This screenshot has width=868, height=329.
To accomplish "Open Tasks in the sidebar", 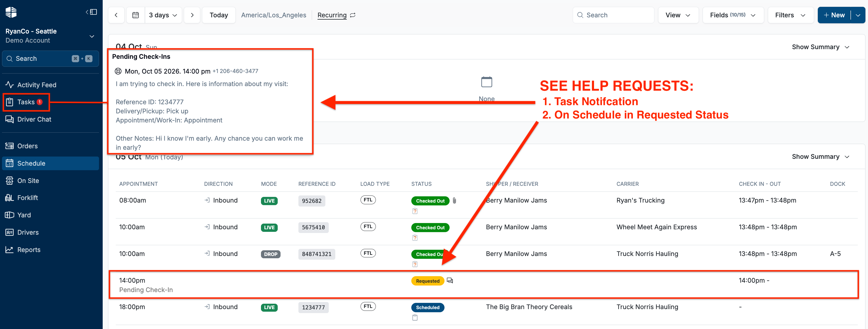I will (26, 102).
